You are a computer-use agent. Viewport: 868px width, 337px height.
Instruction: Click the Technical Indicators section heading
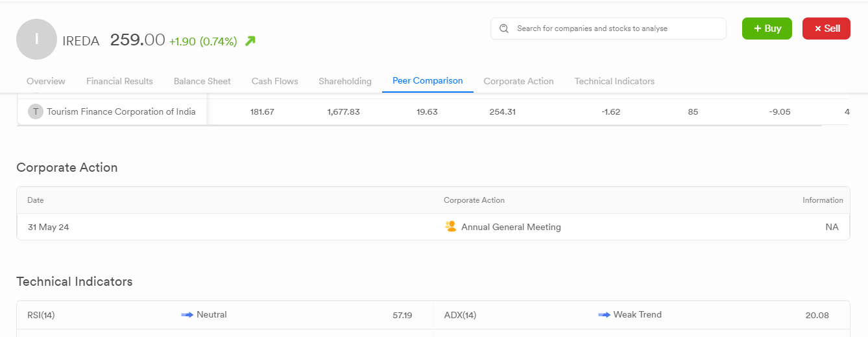coord(75,281)
